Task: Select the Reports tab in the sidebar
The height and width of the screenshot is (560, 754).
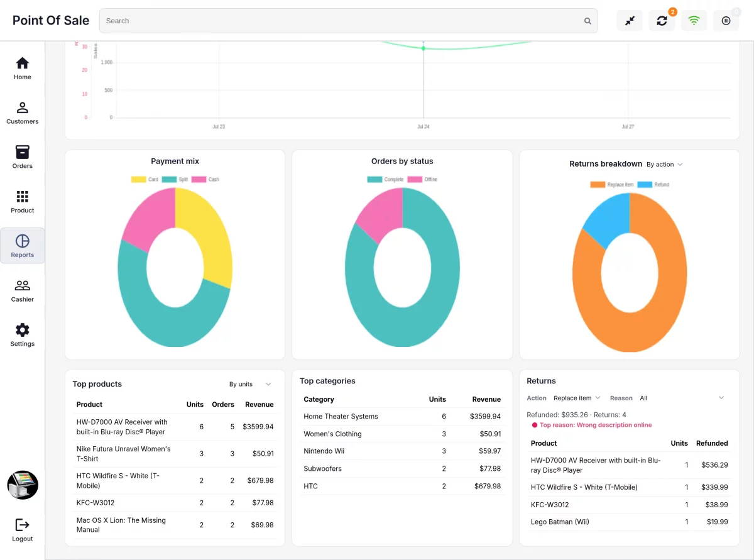Action: [x=22, y=246]
